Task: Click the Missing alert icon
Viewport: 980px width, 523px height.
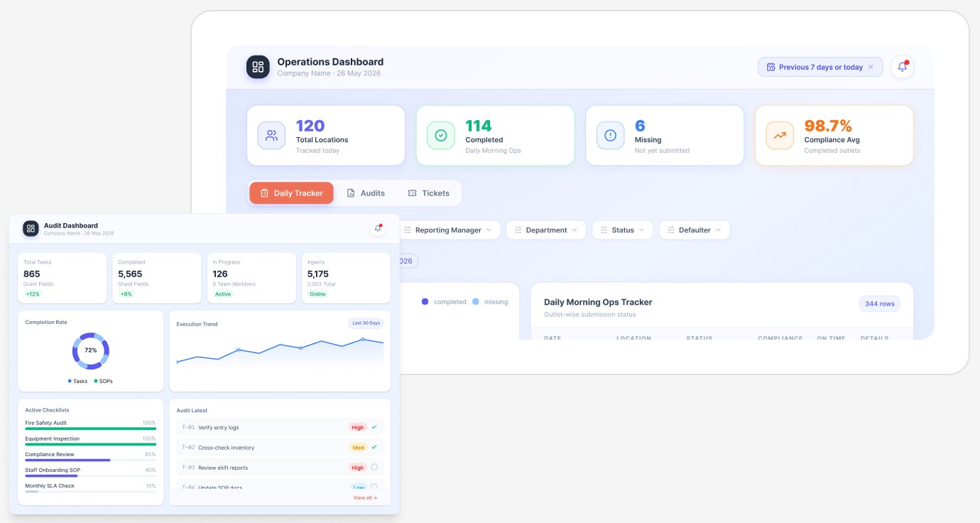Action: [x=610, y=135]
